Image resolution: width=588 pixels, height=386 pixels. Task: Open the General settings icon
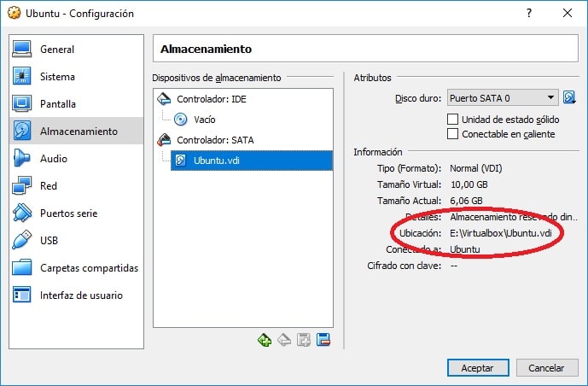(21, 50)
